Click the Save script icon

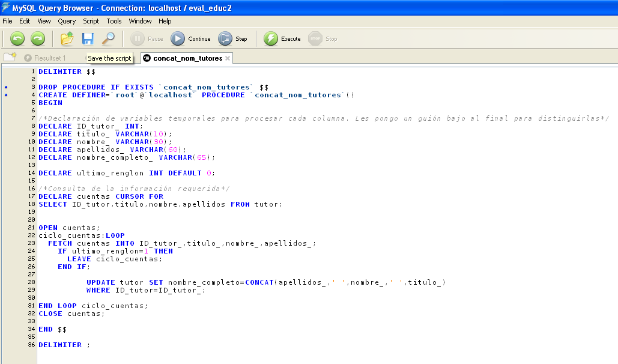tap(88, 38)
